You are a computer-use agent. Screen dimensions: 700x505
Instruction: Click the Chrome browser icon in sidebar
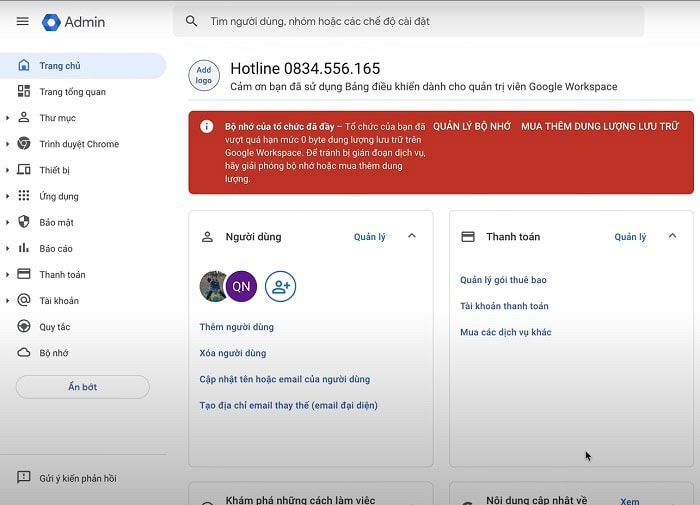[24, 143]
